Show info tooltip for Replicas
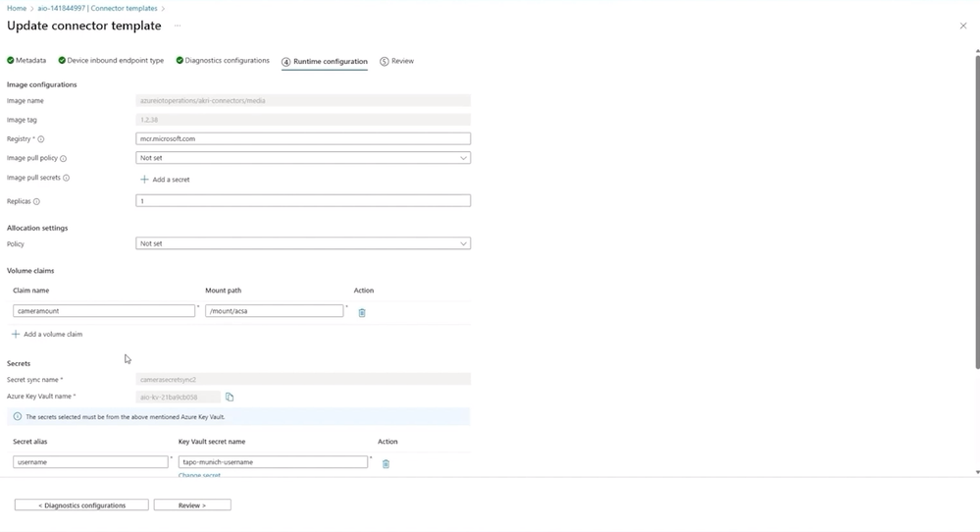The width and height of the screenshot is (980, 532). pos(36,202)
